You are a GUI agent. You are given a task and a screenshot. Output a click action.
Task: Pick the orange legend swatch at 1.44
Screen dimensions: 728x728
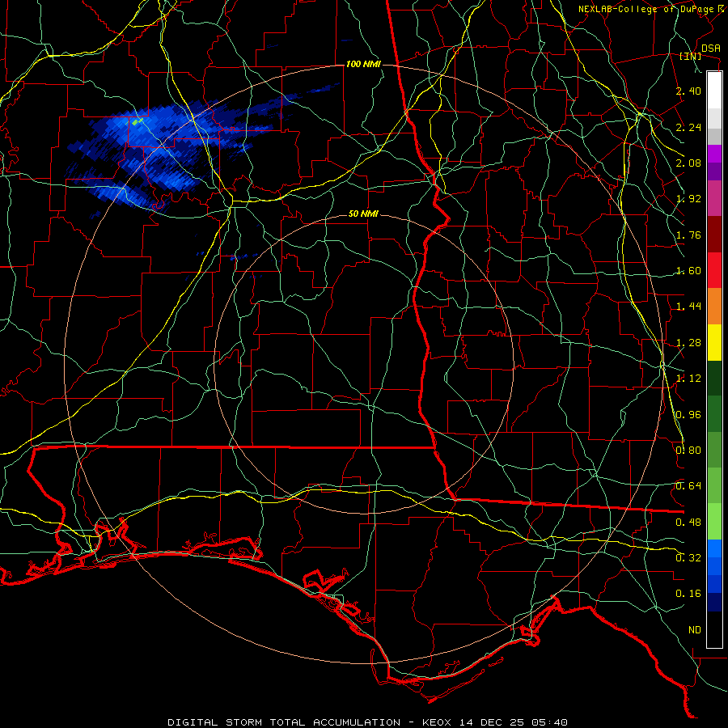tap(714, 306)
